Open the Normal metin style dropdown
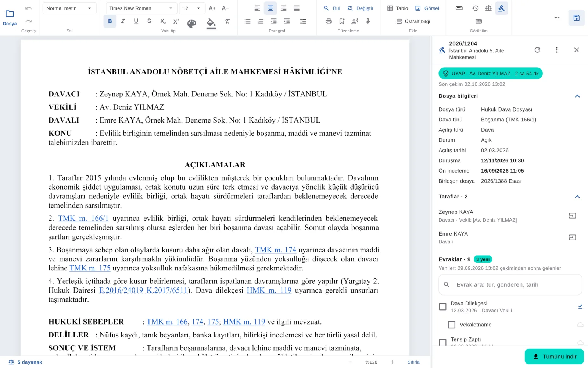This screenshot has height=368, width=588. point(69,8)
